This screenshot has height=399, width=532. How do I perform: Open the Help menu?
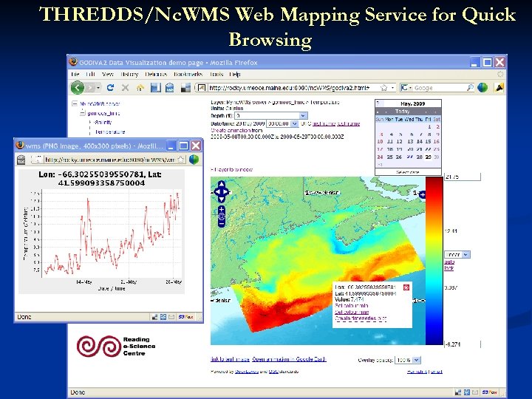coord(235,74)
